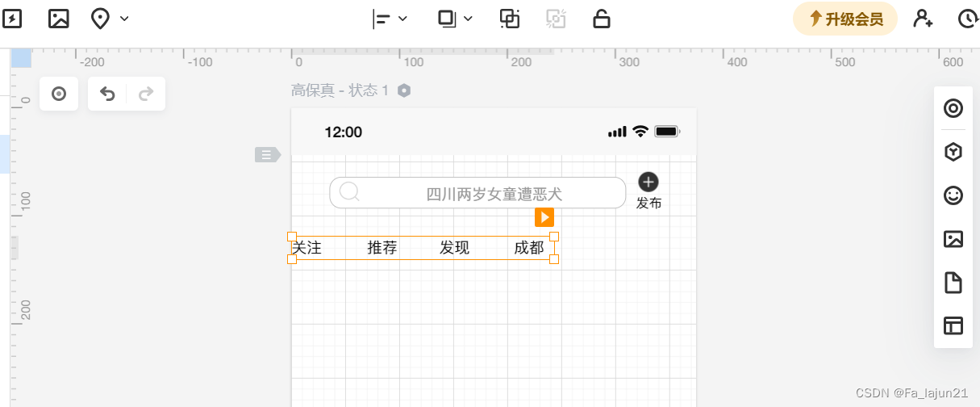
Task: Click the ungroup elements icon
Action: click(556, 19)
